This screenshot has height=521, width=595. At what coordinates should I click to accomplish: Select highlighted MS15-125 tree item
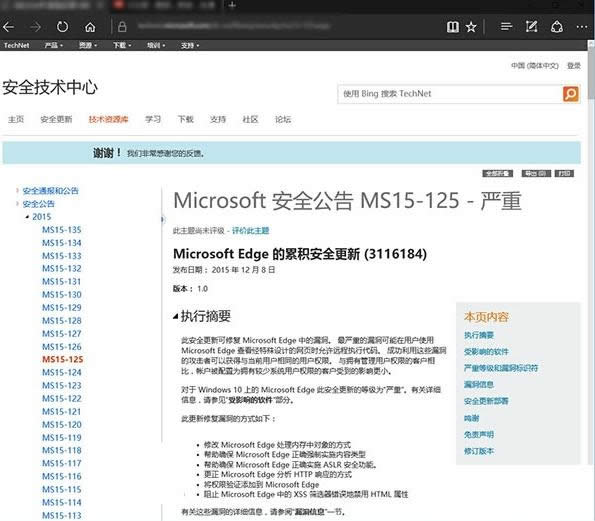click(x=63, y=359)
